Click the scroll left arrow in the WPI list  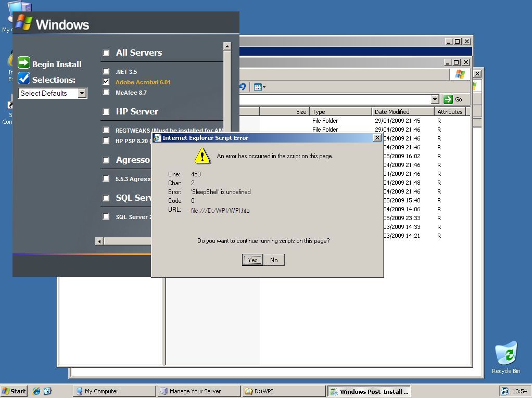click(x=99, y=241)
